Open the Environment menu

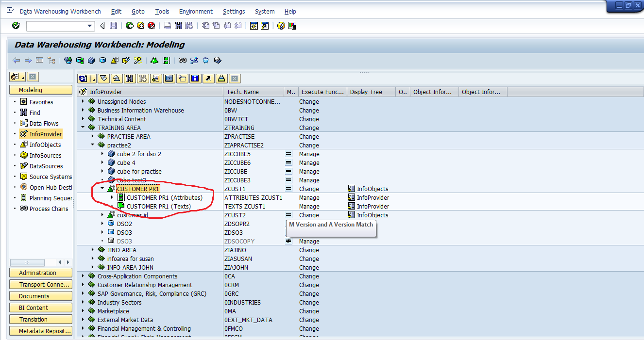coord(196,11)
